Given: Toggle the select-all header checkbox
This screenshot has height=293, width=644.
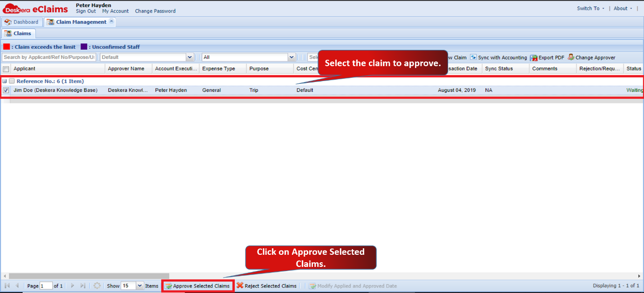Looking at the screenshot, I should 6,69.
